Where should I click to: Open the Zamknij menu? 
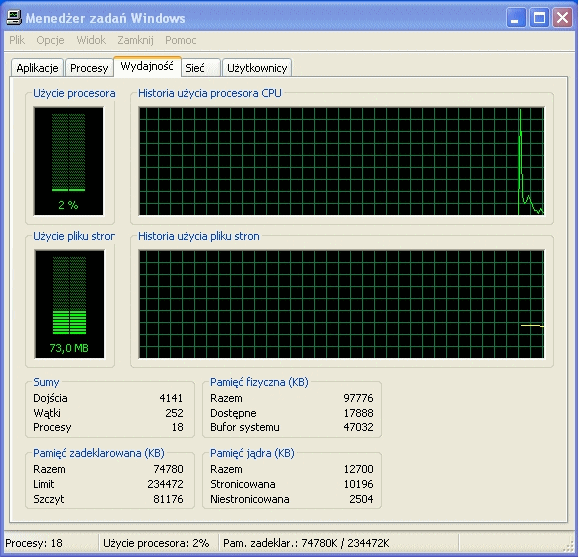[136, 40]
